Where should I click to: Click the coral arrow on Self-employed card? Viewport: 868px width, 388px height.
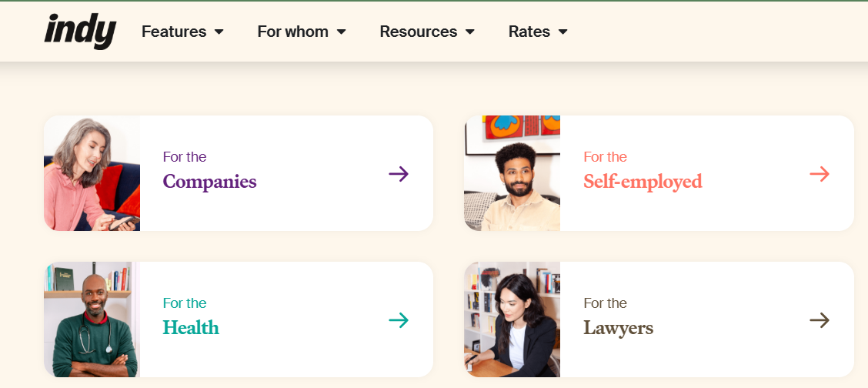point(820,174)
